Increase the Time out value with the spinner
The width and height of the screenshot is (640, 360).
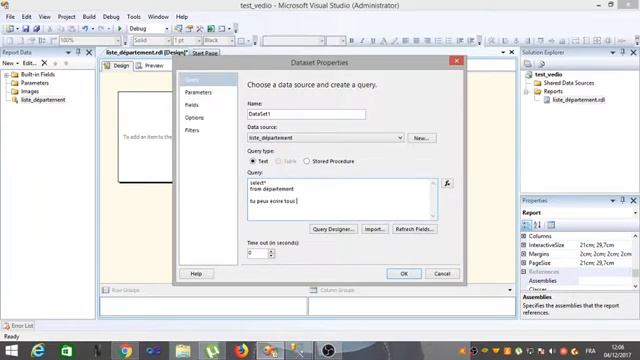tap(271, 251)
